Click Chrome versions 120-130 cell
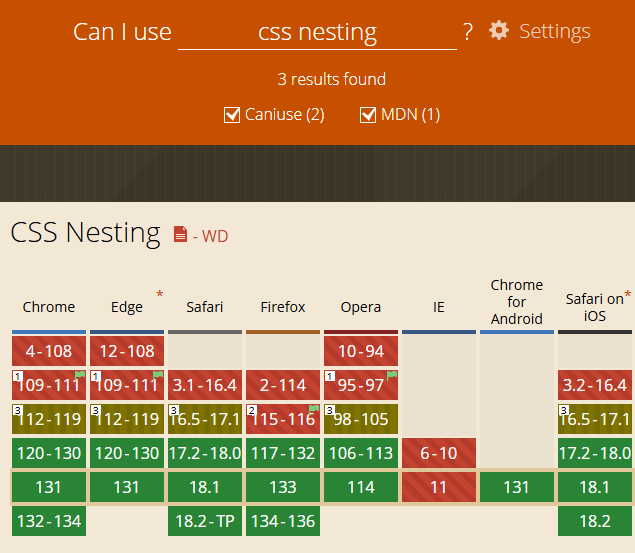 pyautogui.click(x=49, y=453)
